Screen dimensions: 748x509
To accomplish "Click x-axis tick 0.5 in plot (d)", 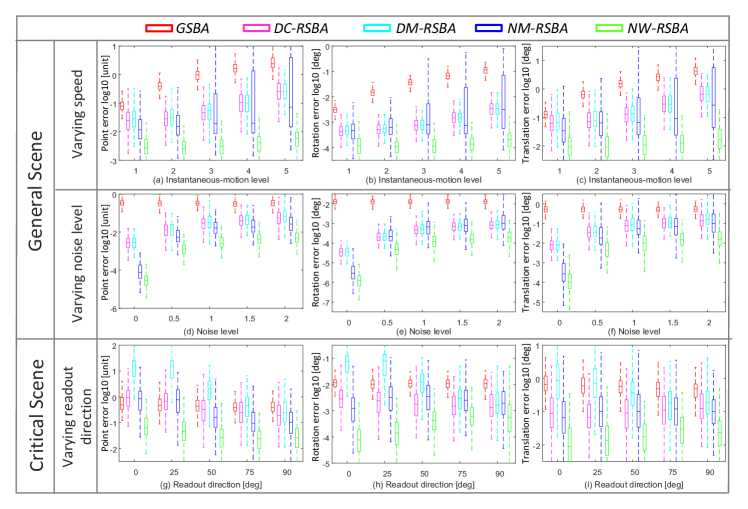I will [174, 319].
